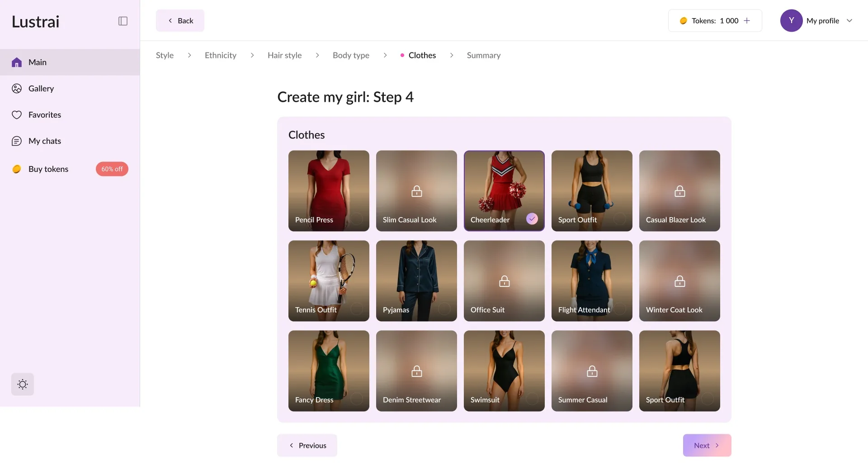Viewport: 868px width, 470px height.
Task: Jump to the Hair style step
Action: coord(284,55)
